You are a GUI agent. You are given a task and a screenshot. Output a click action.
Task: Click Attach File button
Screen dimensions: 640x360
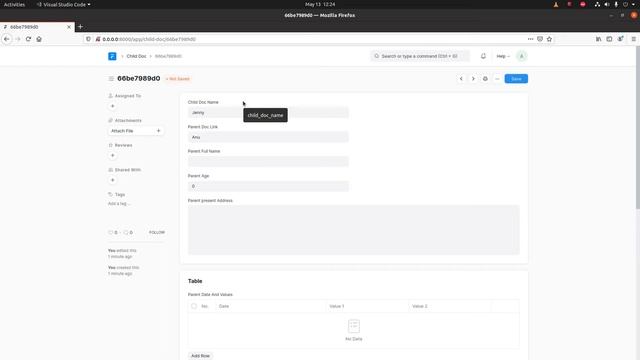[x=136, y=131]
